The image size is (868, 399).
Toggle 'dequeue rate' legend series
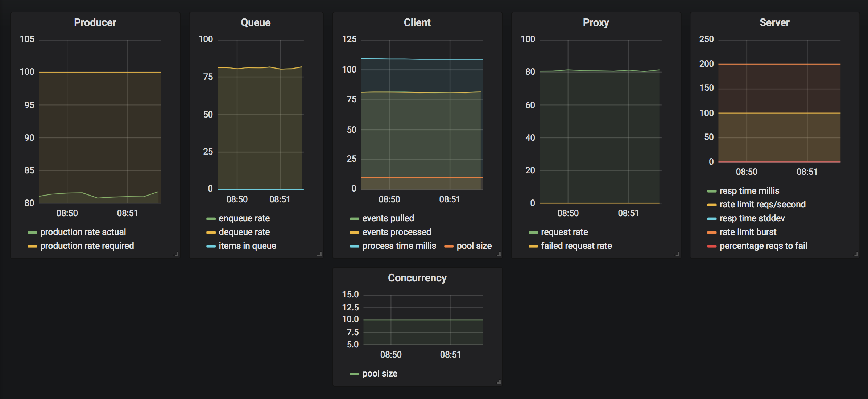click(244, 232)
